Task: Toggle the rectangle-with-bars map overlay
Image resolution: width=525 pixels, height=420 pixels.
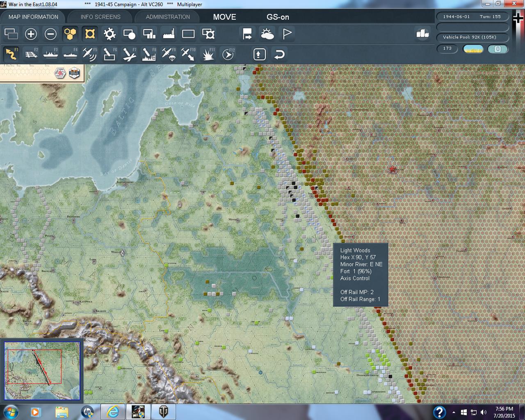Action: click(x=149, y=34)
